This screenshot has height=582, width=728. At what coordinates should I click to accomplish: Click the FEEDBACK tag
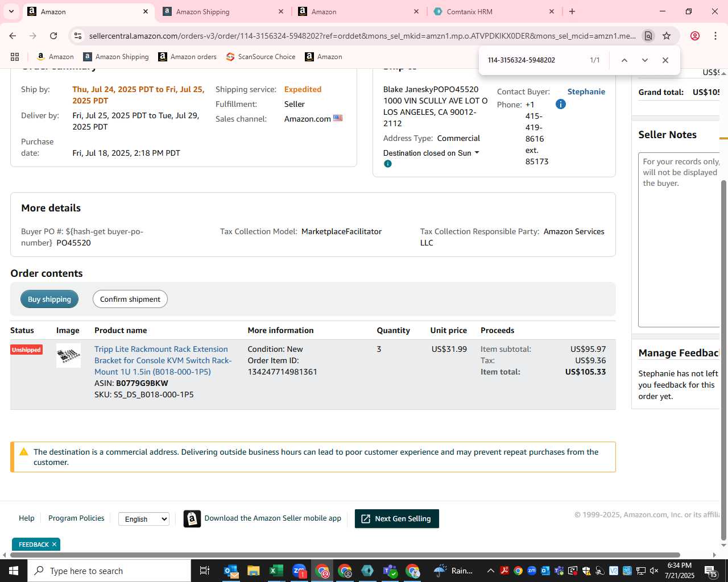point(34,544)
